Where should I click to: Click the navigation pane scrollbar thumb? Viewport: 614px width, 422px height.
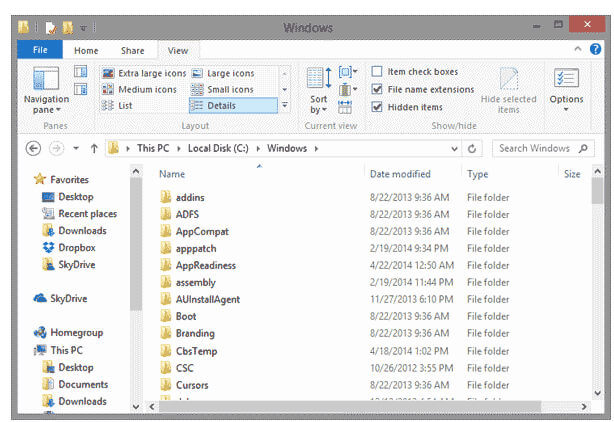click(x=136, y=243)
